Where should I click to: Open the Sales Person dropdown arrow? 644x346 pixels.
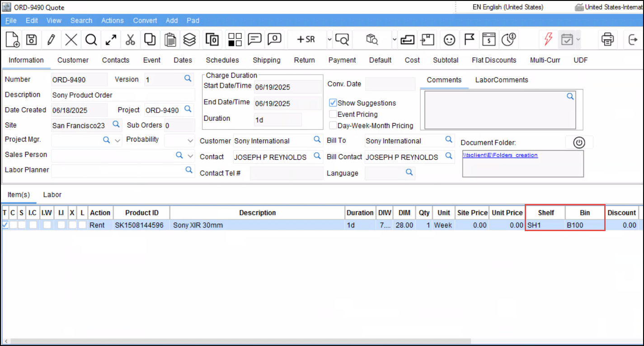(190, 156)
